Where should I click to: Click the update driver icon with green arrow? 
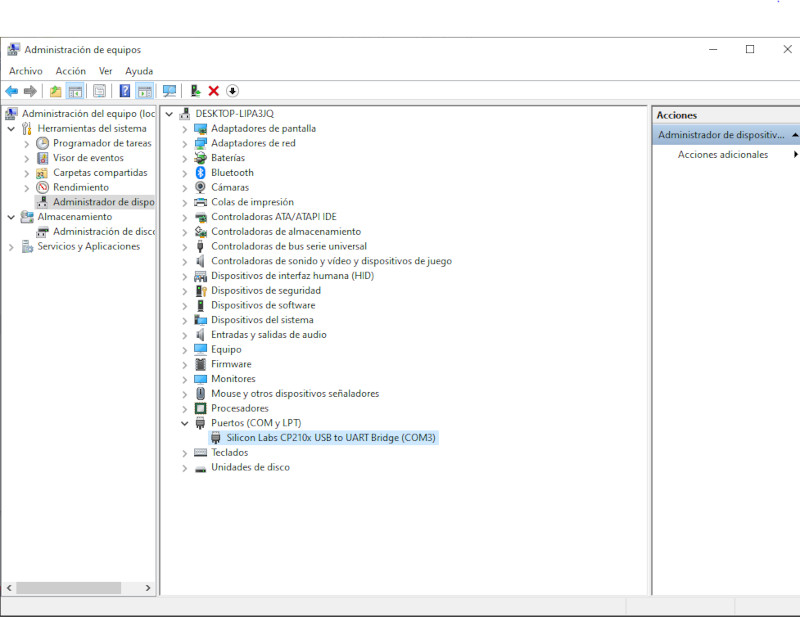coord(195,91)
